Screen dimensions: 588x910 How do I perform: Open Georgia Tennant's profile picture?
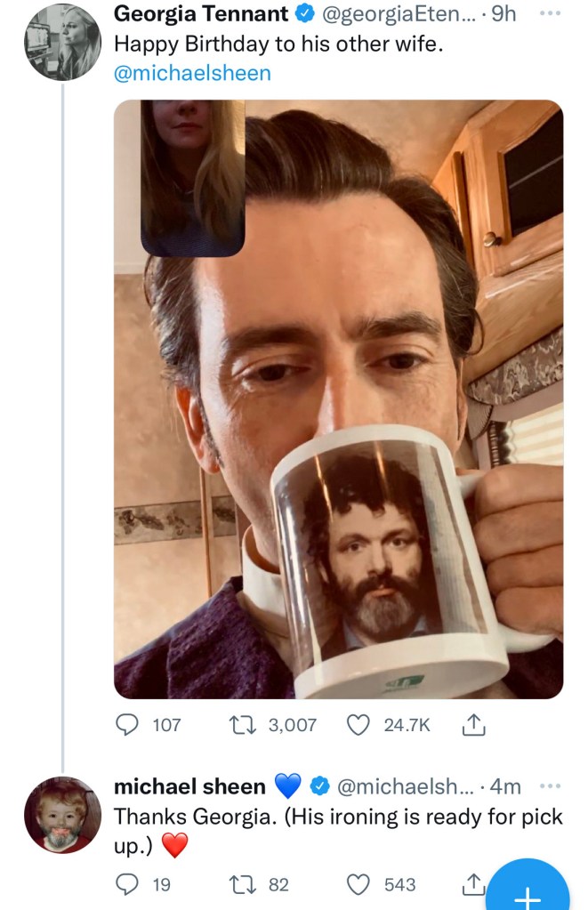point(60,43)
